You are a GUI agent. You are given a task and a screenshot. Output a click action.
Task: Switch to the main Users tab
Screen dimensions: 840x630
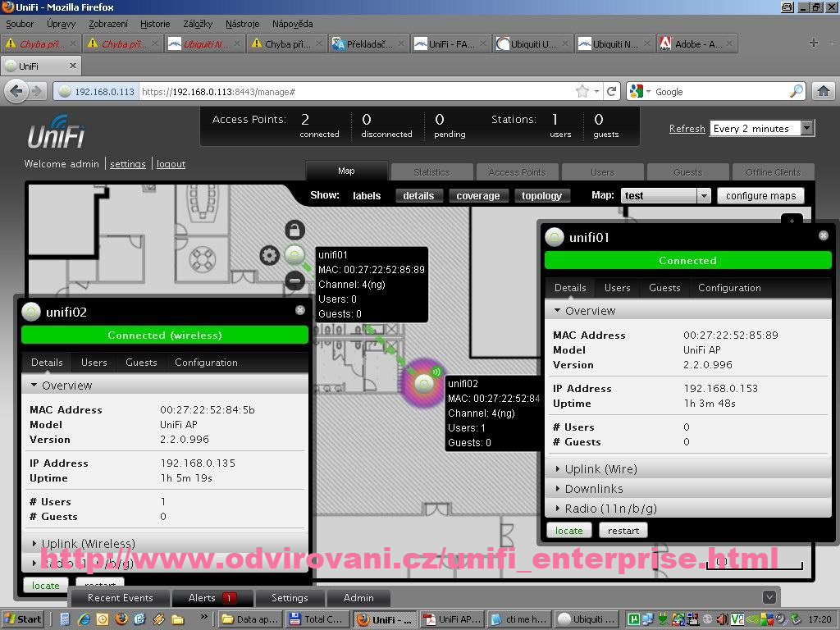coord(603,172)
